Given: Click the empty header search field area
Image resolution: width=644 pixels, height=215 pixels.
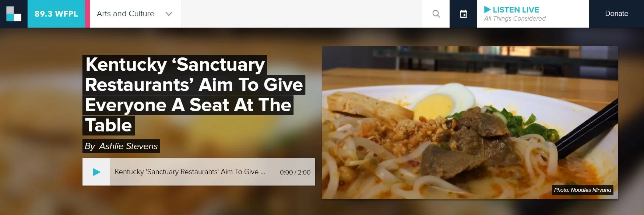Looking at the screenshot, I should pos(302,14).
